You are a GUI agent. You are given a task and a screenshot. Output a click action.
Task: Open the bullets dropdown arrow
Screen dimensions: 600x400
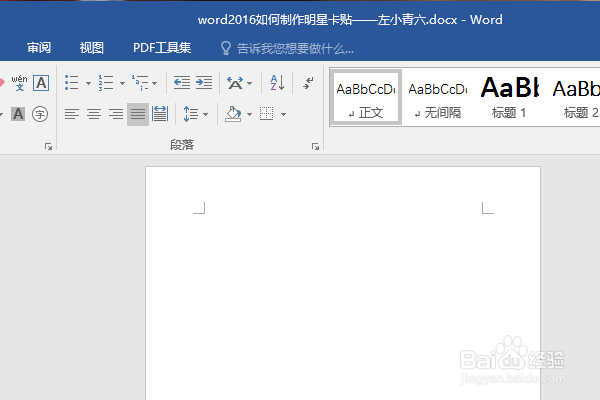point(88,83)
